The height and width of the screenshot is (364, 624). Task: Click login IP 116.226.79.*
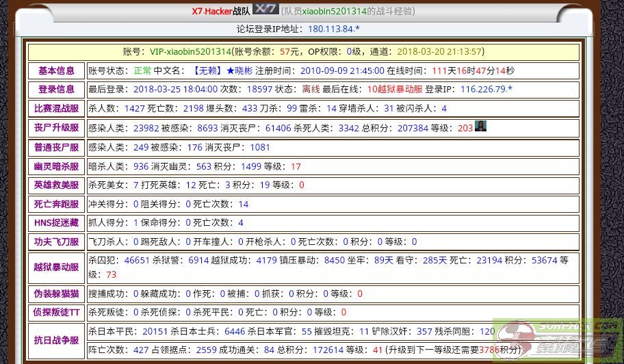pos(486,89)
